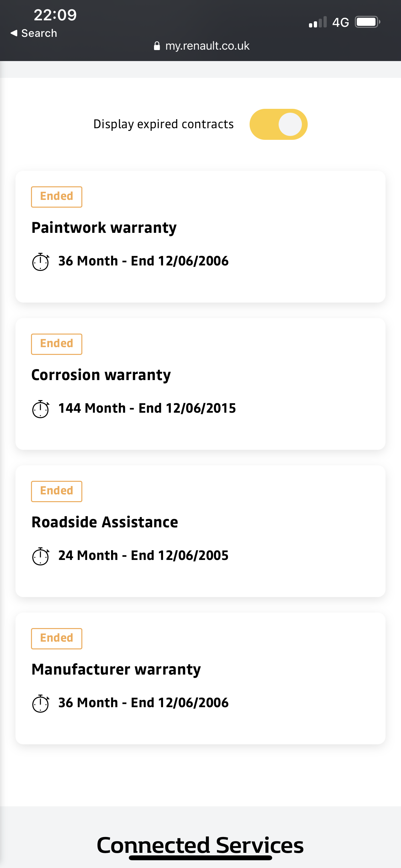Open the Paintwork warranty card title

pyautogui.click(x=104, y=228)
